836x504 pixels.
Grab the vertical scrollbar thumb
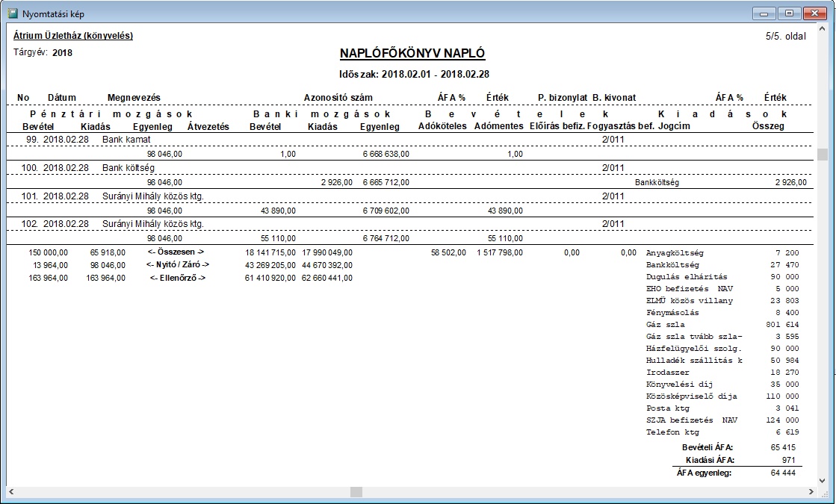[823, 155]
